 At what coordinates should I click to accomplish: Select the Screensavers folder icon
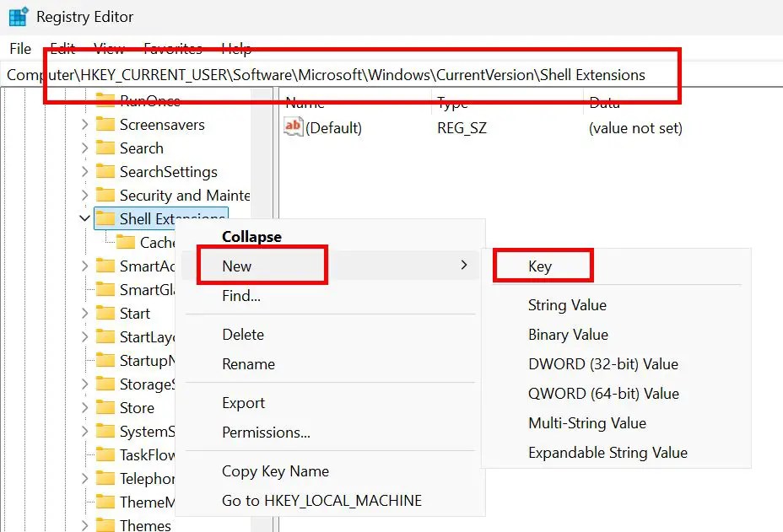coord(105,124)
